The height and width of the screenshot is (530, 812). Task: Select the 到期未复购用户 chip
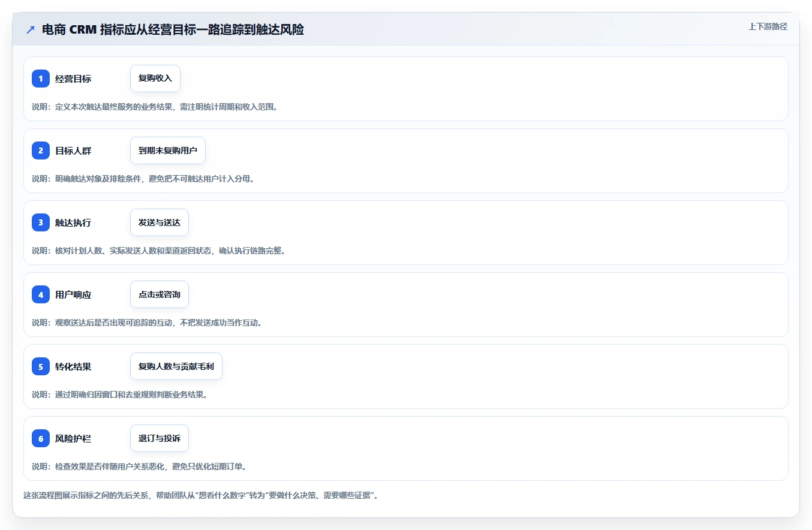click(168, 150)
